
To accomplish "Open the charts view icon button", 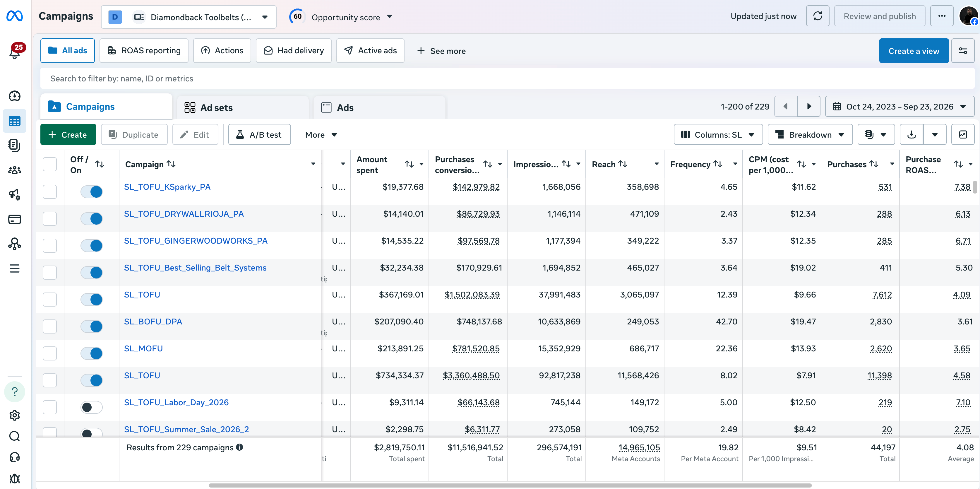I will point(962,134).
